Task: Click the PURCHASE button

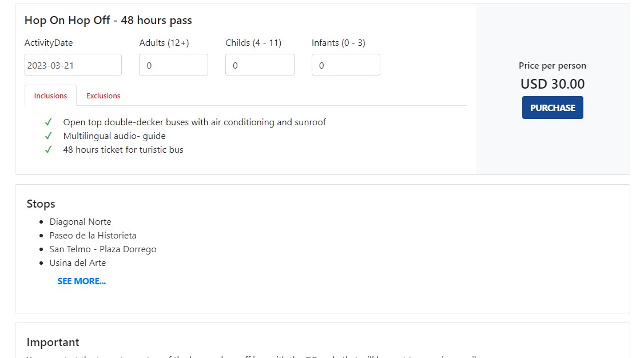Action: (552, 108)
